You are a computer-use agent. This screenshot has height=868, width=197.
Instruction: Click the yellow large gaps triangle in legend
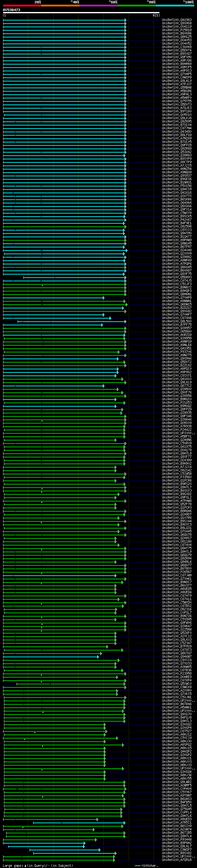point(25,865)
